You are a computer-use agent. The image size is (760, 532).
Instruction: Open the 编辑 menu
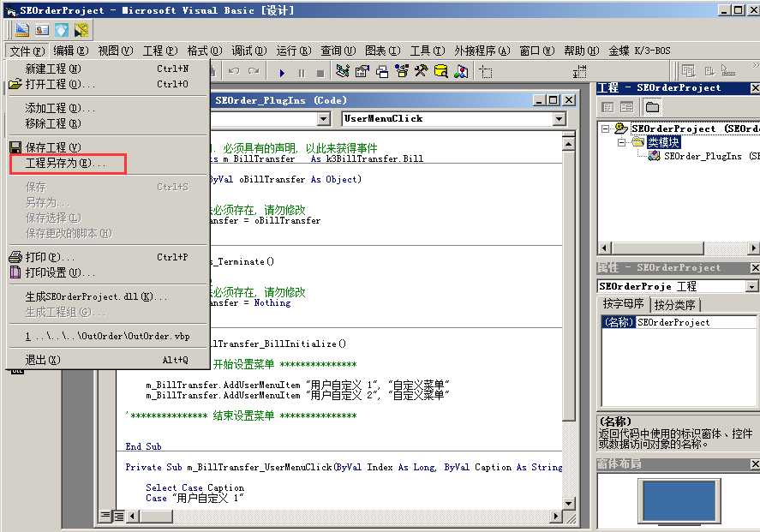pos(71,51)
